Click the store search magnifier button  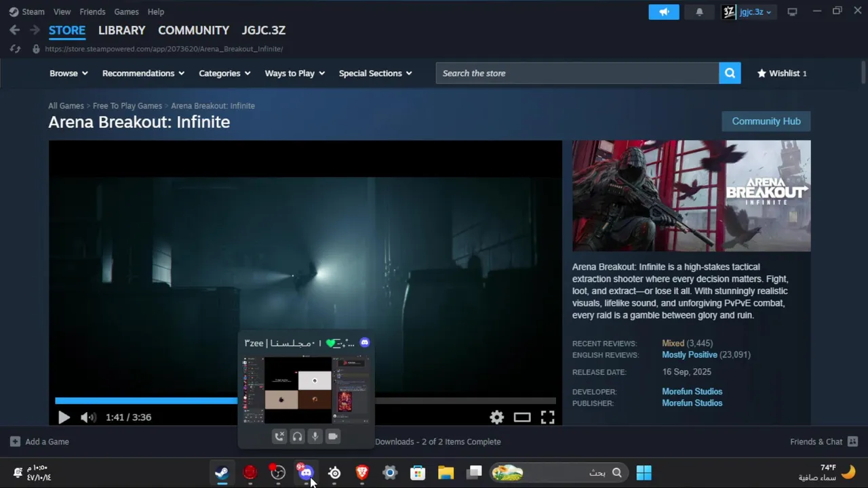(x=730, y=73)
